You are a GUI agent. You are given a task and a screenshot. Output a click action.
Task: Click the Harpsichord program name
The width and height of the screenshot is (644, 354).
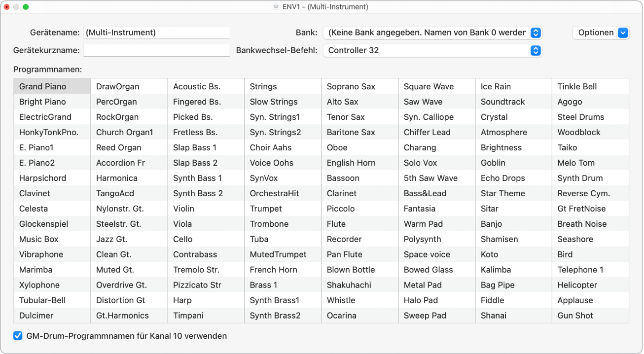tap(42, 178)
